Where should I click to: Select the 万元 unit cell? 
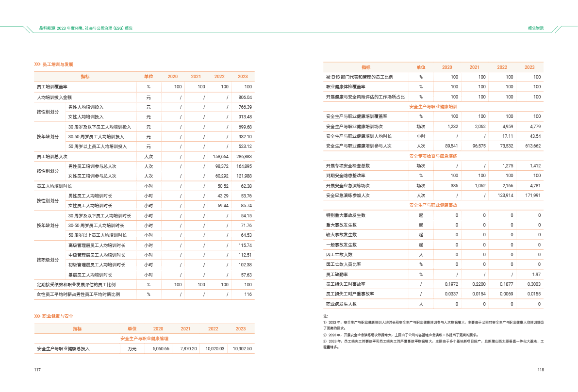[x=132, y=349]
